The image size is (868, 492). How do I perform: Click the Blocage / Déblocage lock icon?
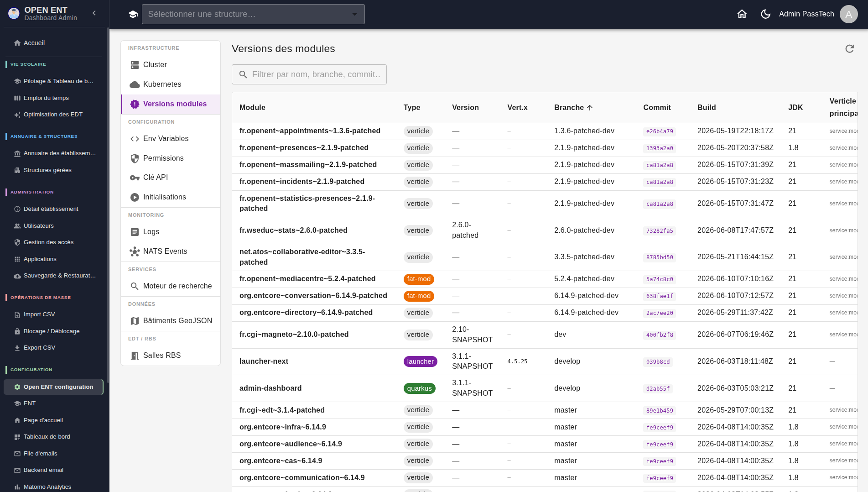17,331
